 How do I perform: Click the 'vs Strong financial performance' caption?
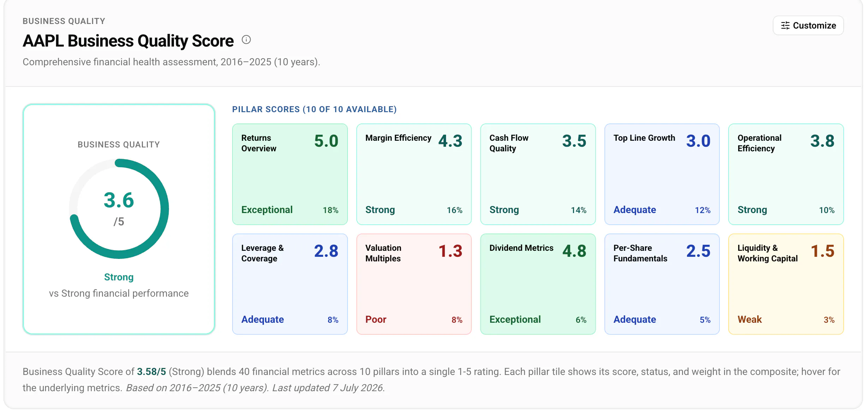coord(119,293)
